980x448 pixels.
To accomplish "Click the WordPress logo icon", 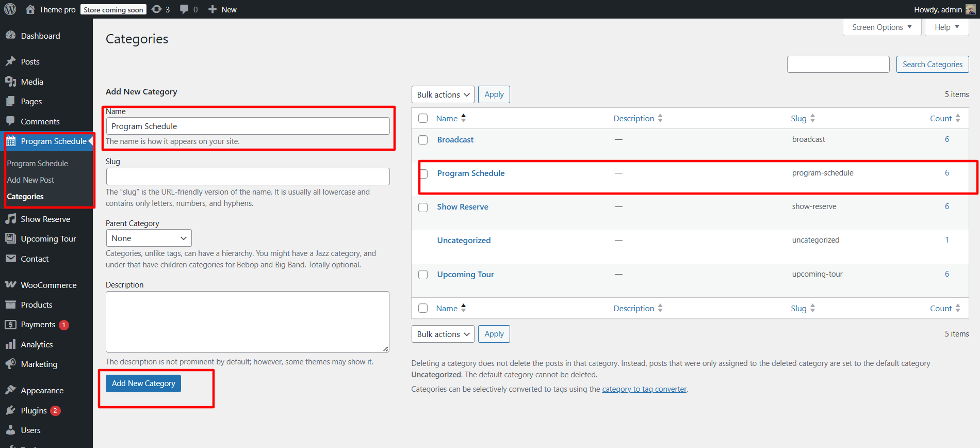I will 10,9.
